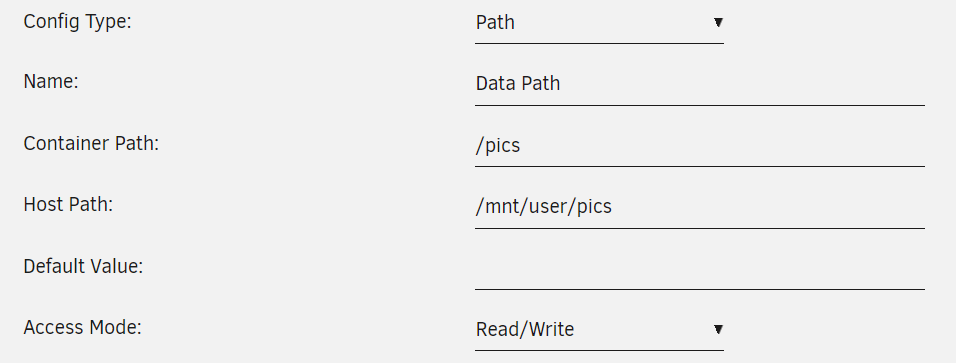Click the "Name:" label

(x=51, y=82)
